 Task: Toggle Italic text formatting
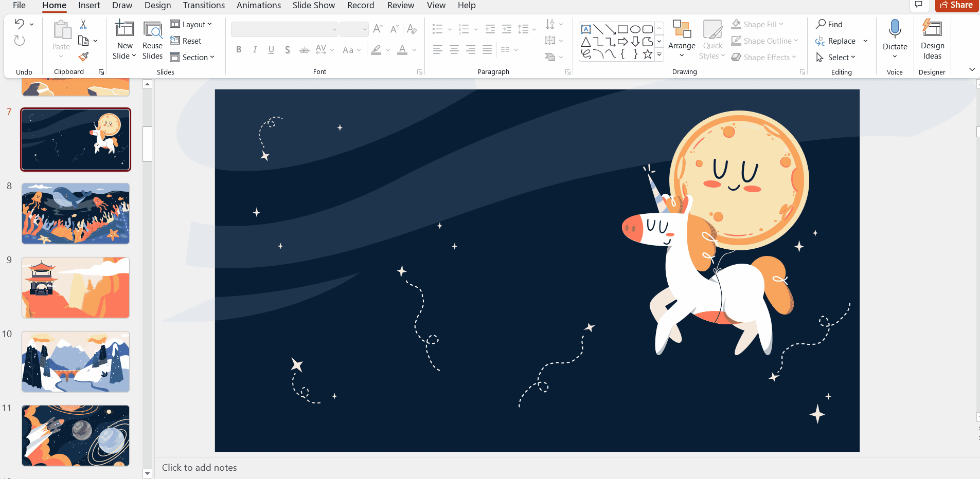click(255, 50)
